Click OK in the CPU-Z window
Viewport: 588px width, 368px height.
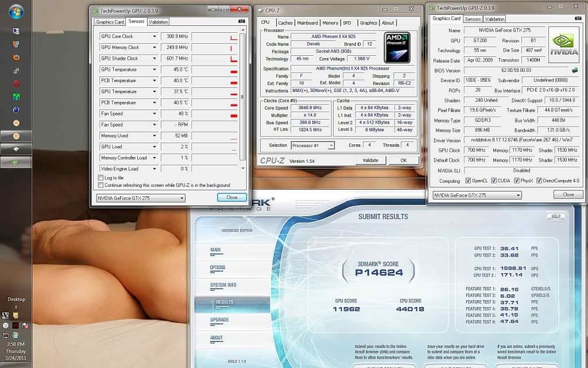click(x=404, y=160)
